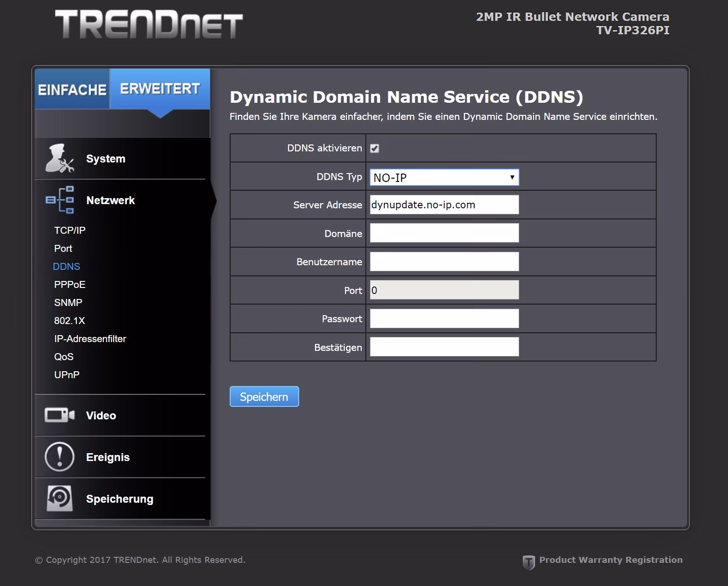Uncheck the DDNS aktivieren checkbox
This screenshot has width=728, height=586.
pos(375,149)
